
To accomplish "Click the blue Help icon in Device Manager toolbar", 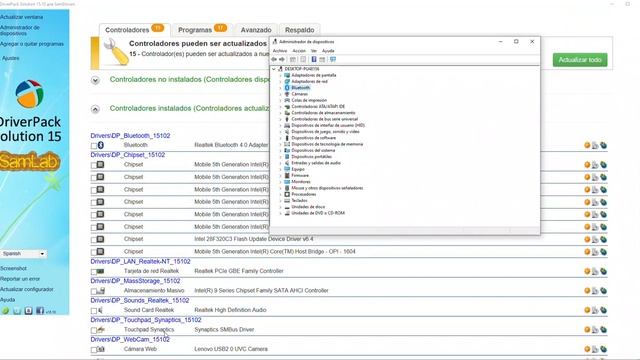I will tap(314, 60).
